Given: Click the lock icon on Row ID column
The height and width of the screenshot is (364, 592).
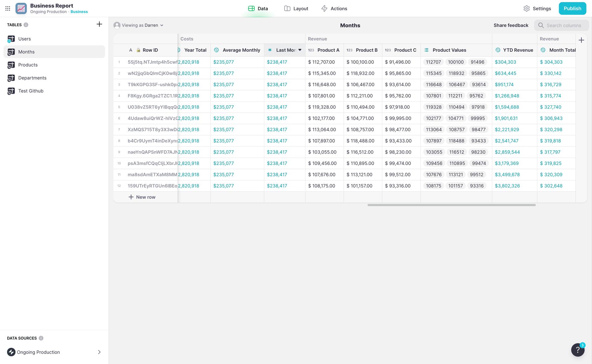Looking at the screenshot, I should (x=138, y=50).
